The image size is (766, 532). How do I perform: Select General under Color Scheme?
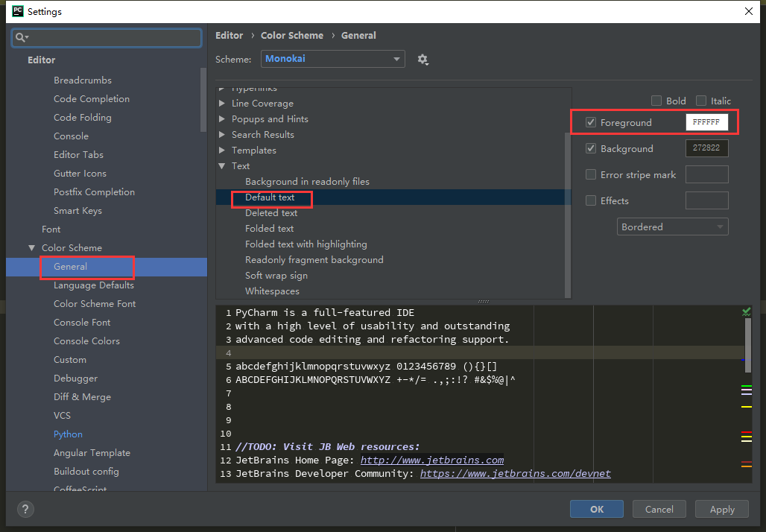click(70, 266)
